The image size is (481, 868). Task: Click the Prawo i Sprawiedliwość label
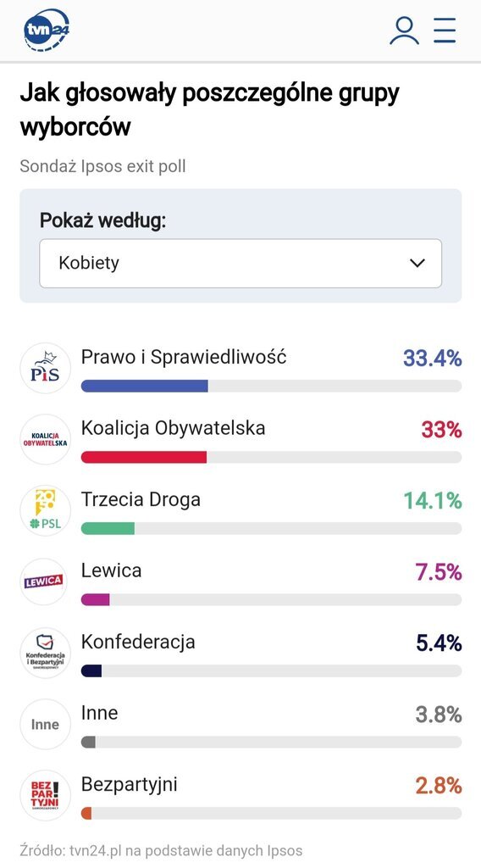pyautogui.click(x=184, y=357)
